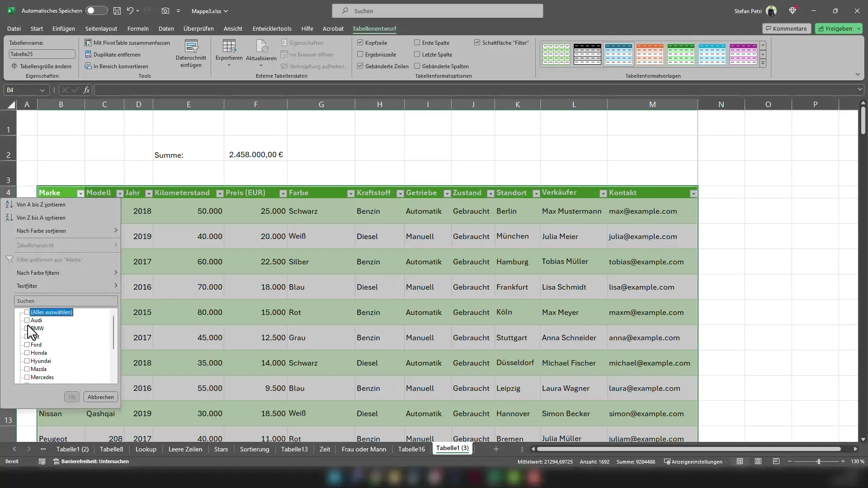This screenshot has height=488, width=868.
Task: Click the title bar Suchen search box
Action: click(438, 10)
